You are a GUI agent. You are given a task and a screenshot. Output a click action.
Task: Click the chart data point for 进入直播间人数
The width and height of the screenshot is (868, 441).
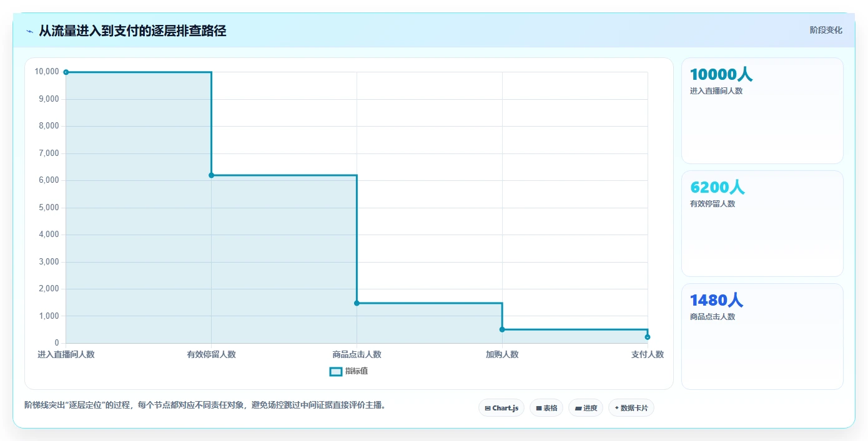coord(66,72)
